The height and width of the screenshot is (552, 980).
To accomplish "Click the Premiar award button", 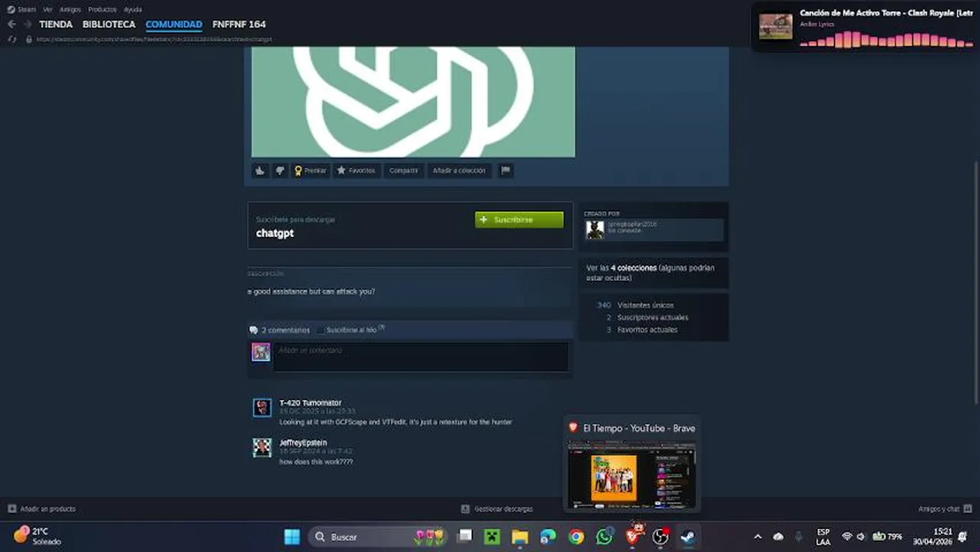I will [311, 171].
